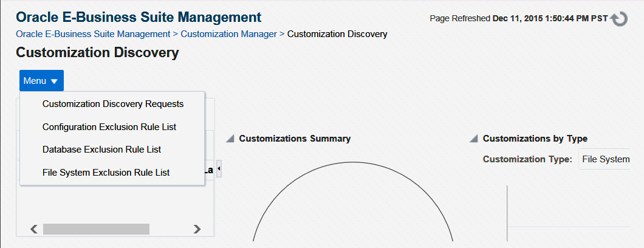644x248 pixels.
Task: Click left arrow of horizontal scrollbar
Action: pyautogui.click(x=35, y=229)
